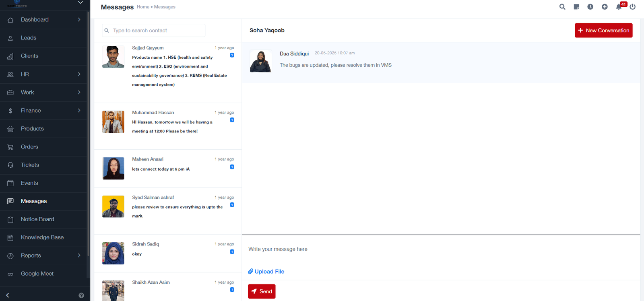Viewport: 644px width, 301px height.
Task: Open Shaikh Azan Asim conversation
Action: (x=168, y=287)
